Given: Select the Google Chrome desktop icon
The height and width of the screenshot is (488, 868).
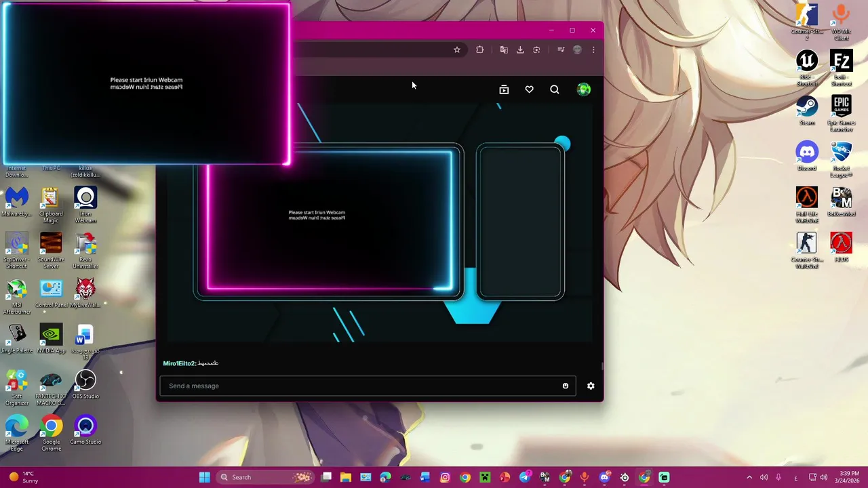Looking at the screenshot, I should (x=51, y=433).
